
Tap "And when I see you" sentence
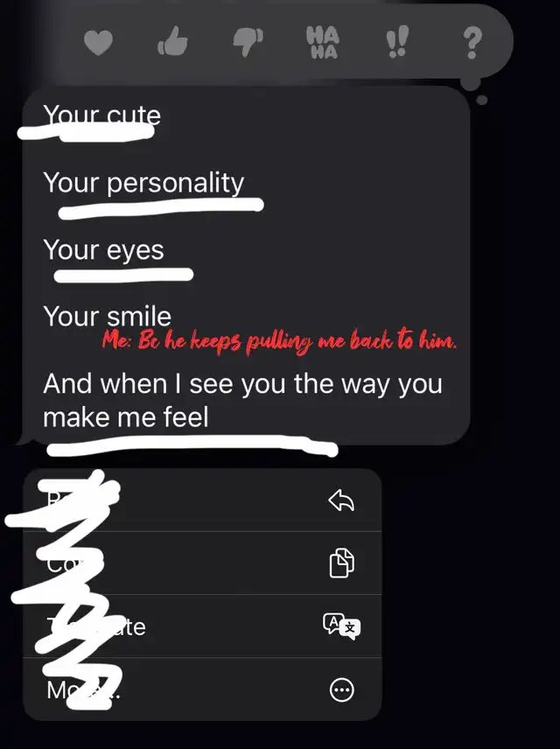[242, 400]
